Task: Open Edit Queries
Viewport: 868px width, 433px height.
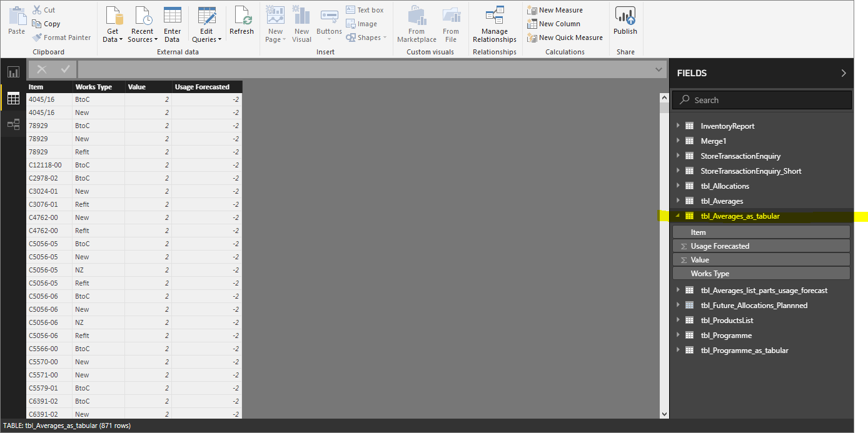Action: point(207,24)
